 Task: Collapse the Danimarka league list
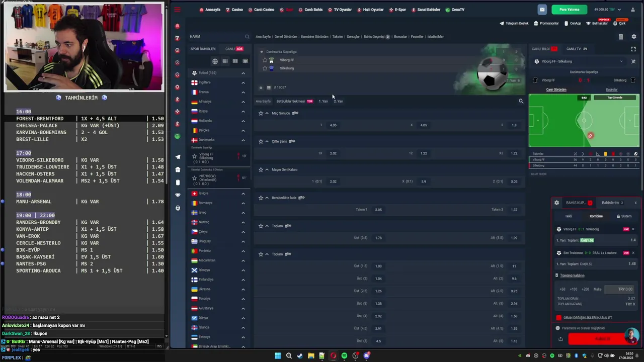point(243,140)
